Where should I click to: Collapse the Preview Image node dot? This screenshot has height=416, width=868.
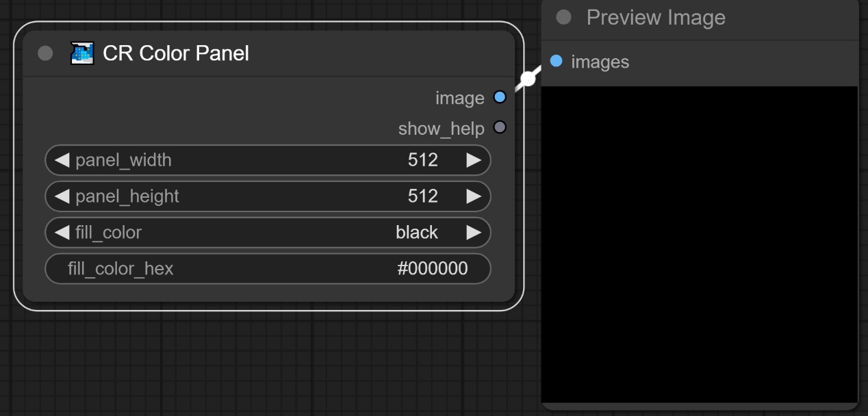563,18
